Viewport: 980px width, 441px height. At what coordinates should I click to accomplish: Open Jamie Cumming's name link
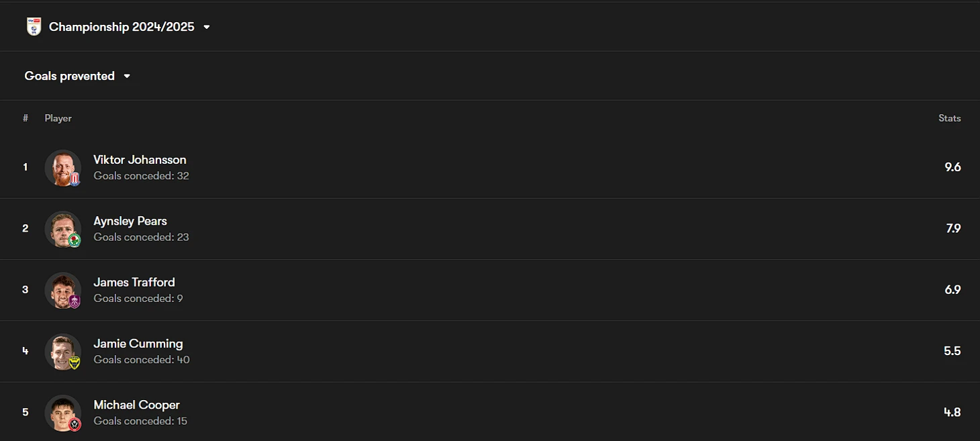[x=138, y=344]
